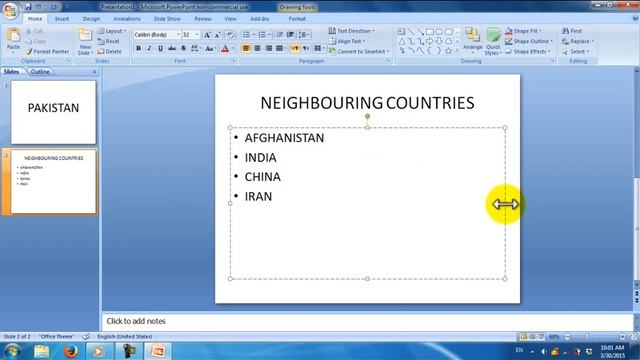The width and height of the screenshot is (640, 360).
Task: Click the volume icon in system tray
Action: click(x=544, y=351)
